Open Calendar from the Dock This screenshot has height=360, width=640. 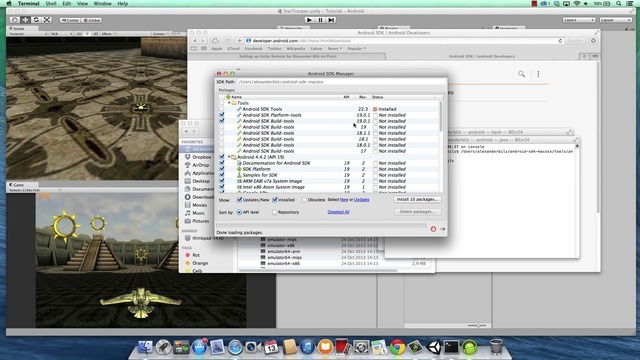point(271,347)
